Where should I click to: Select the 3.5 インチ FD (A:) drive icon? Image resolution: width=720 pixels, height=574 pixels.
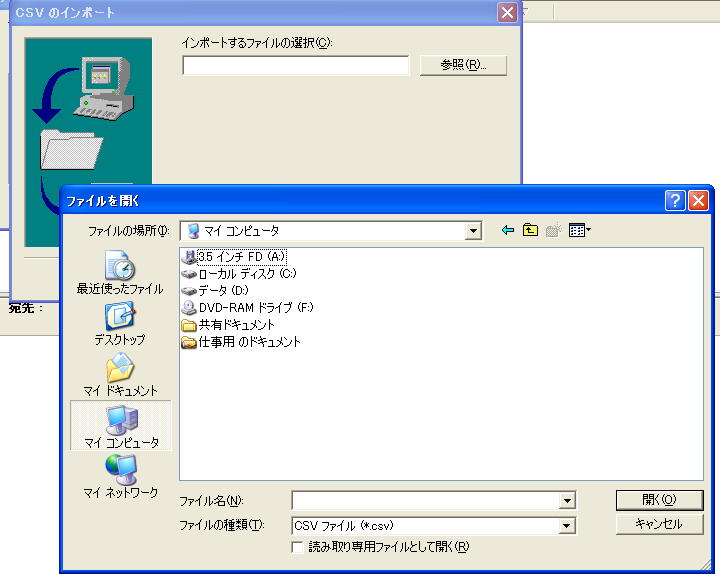click(x=188, y=257)
